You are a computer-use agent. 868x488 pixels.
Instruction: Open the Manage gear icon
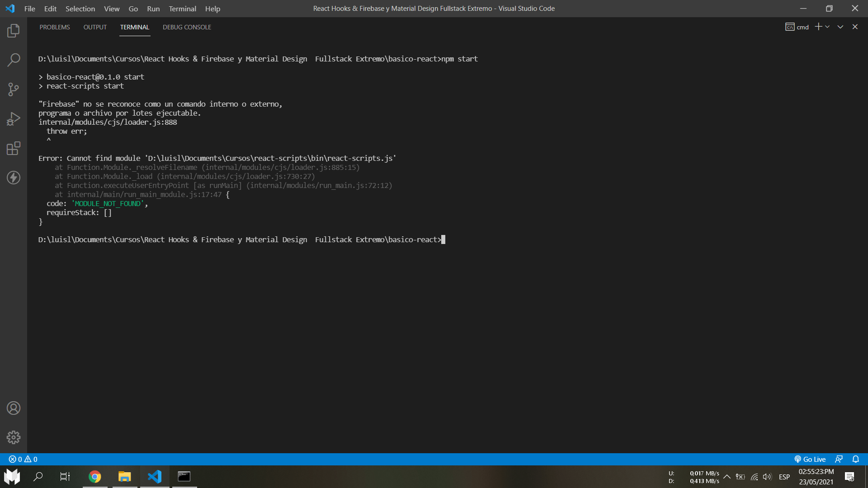14,437
